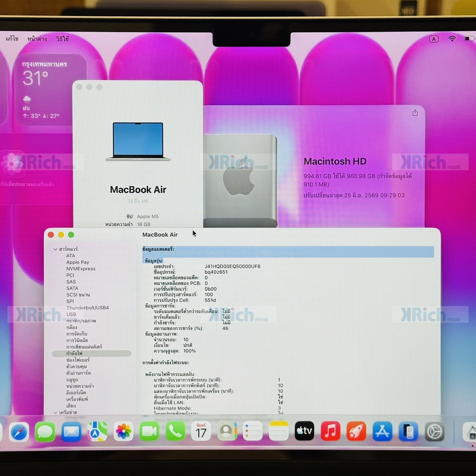The height and width of the screenshot is (476, 476).
Task: Select ตัวอ่านการ์ด in the sidebar
Action: pyautogui.click(x=78, y=373)
